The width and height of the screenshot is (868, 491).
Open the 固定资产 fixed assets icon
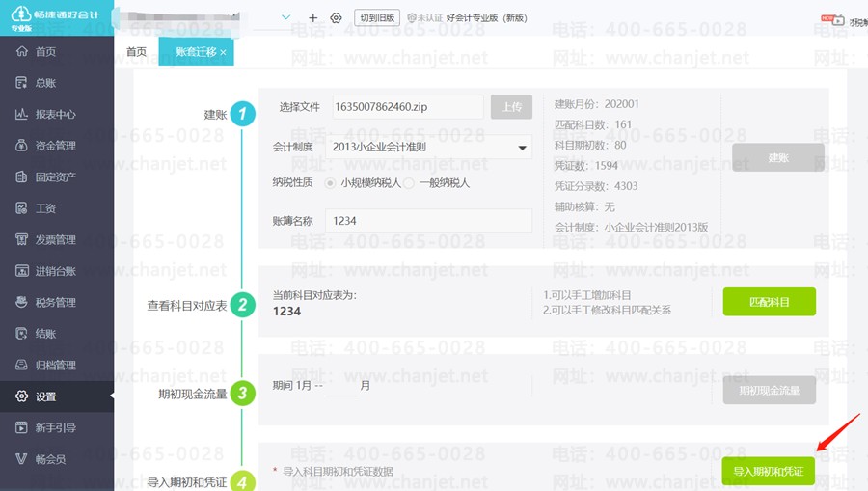tap(21, 177)
